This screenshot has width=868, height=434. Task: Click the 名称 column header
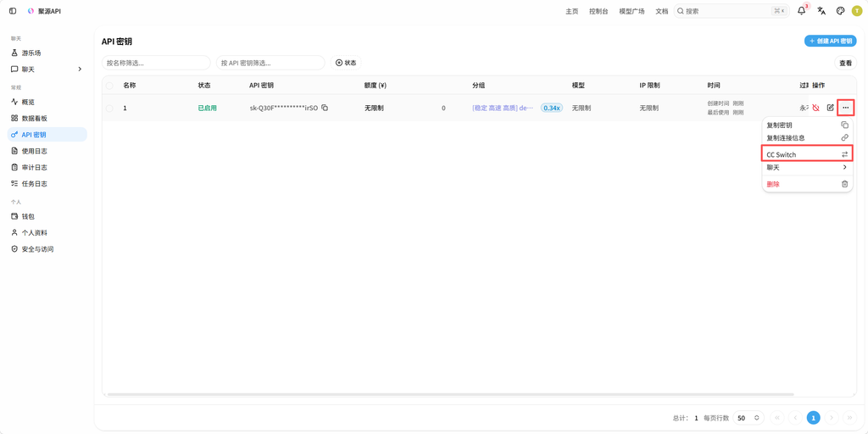click(129, 86)
